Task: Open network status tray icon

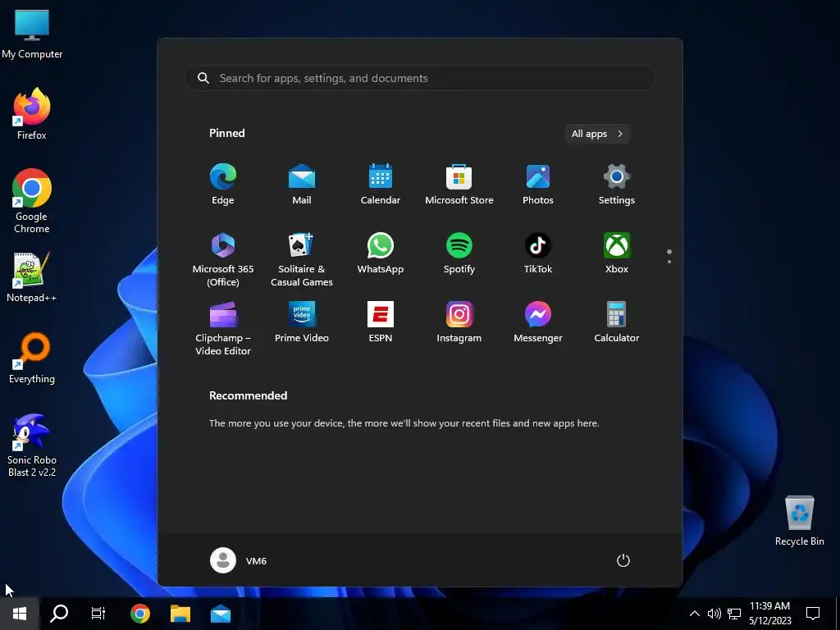Action: (734, 614)
